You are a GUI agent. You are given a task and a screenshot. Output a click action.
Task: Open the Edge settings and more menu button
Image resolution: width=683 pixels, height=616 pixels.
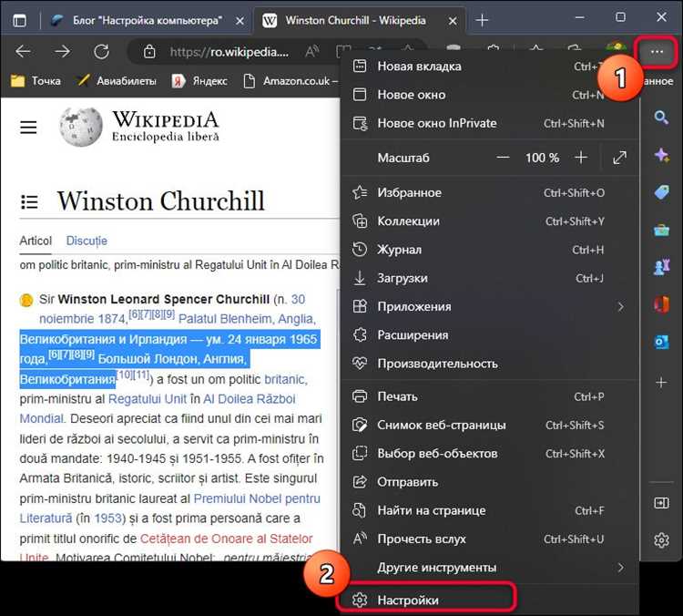[656, 52]
